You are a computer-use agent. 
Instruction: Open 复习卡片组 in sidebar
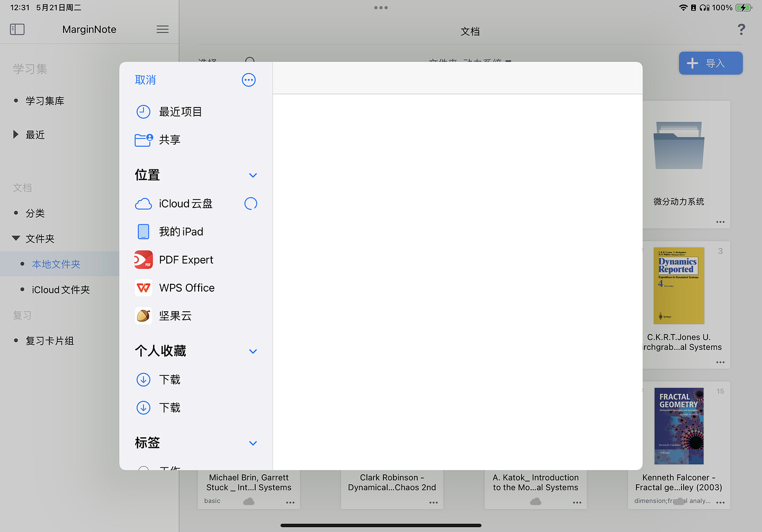pyautogui.click(x=50, y=340)
